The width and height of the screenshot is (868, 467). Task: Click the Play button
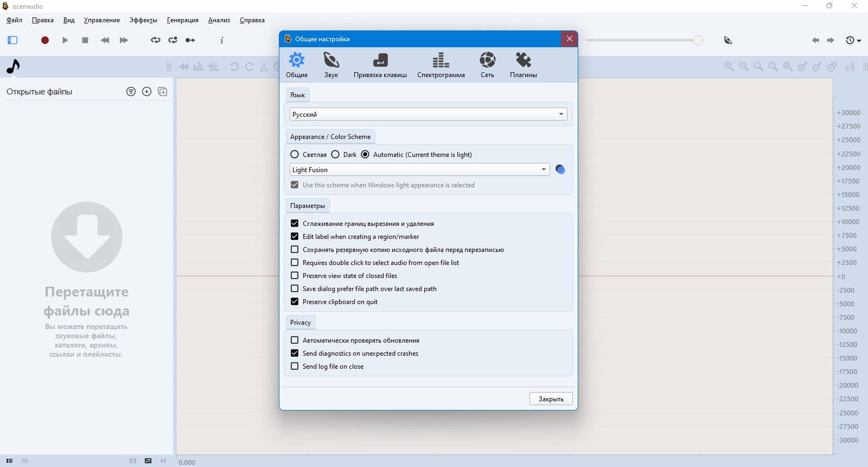coord(65,40)
